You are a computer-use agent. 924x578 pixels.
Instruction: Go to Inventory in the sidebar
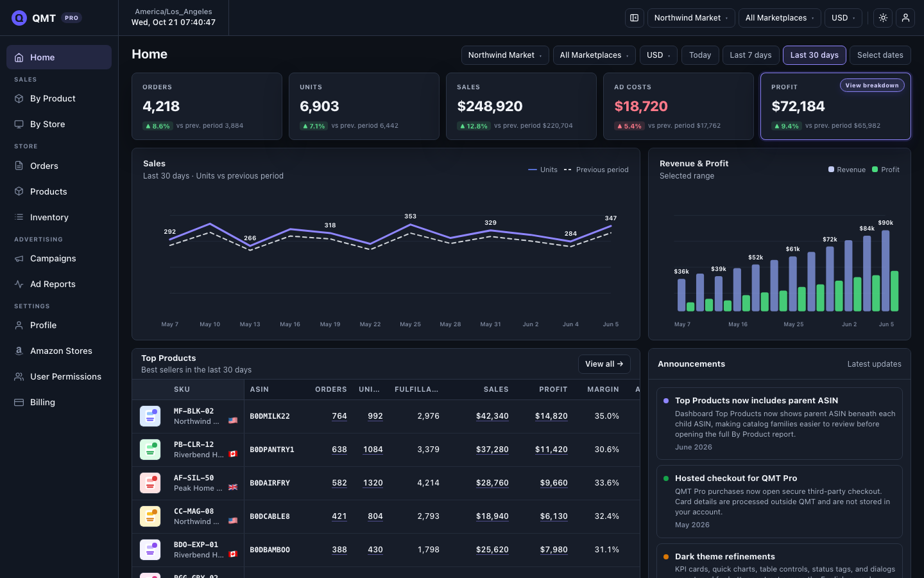(59, 217)
